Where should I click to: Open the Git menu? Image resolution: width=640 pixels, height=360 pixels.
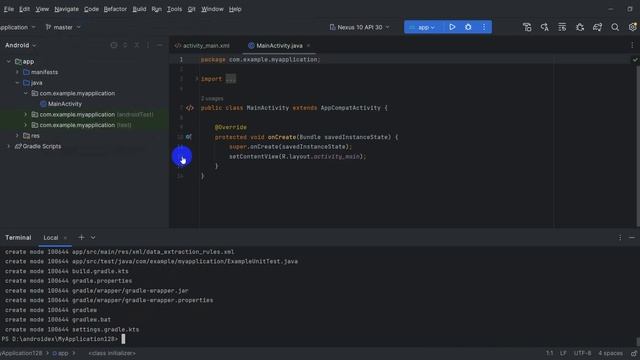tap(191, 9)
